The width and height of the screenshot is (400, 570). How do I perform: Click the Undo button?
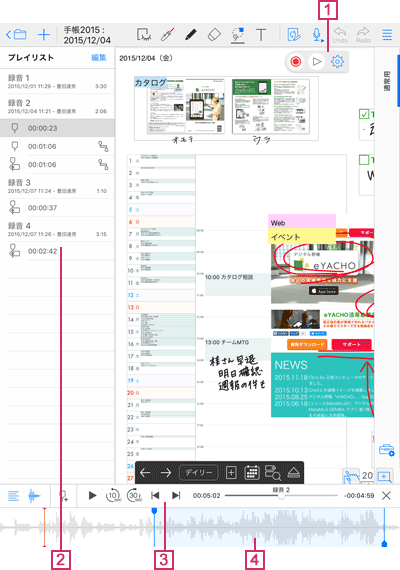340,35
